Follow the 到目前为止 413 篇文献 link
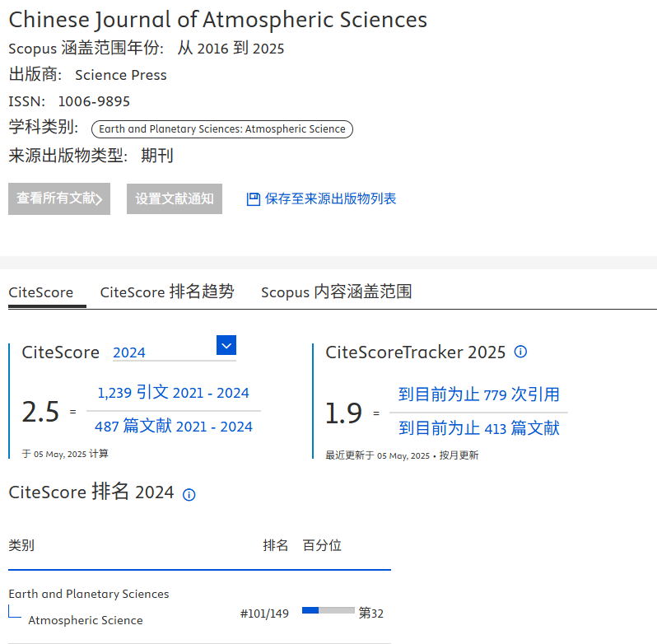This screenshot has height=644, width=657. click(478, 428)
